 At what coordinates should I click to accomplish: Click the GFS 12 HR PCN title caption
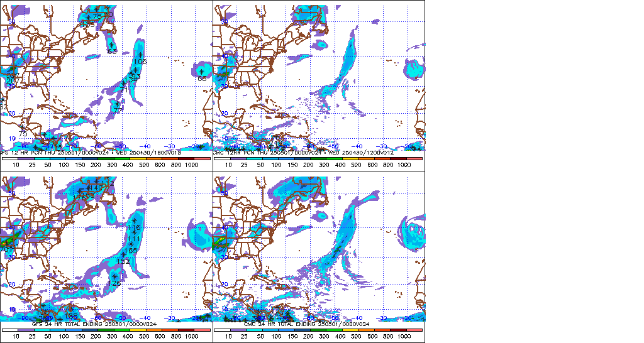(91, 153)
